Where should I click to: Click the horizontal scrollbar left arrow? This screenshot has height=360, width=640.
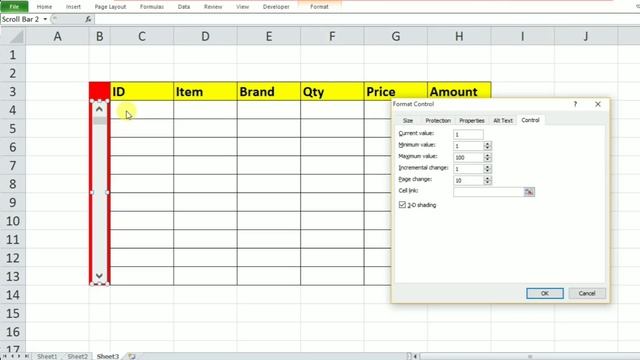pyautogui.click(x=416, y=356)
